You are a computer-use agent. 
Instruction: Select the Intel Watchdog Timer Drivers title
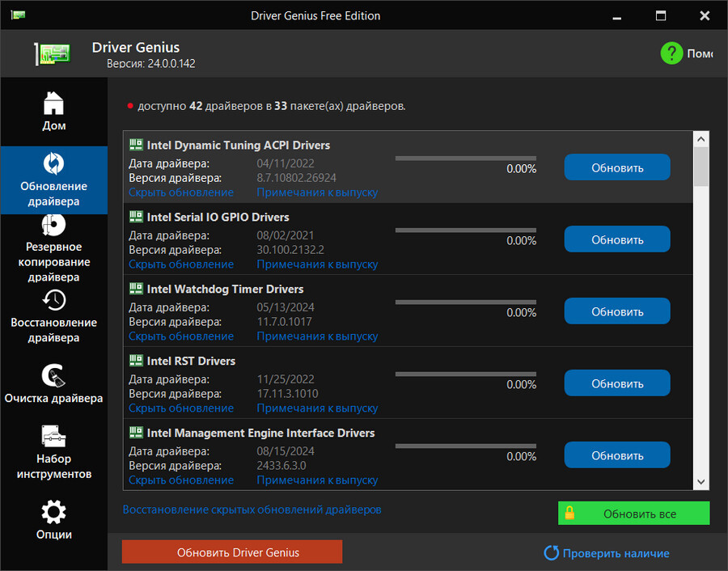(225, 290)
